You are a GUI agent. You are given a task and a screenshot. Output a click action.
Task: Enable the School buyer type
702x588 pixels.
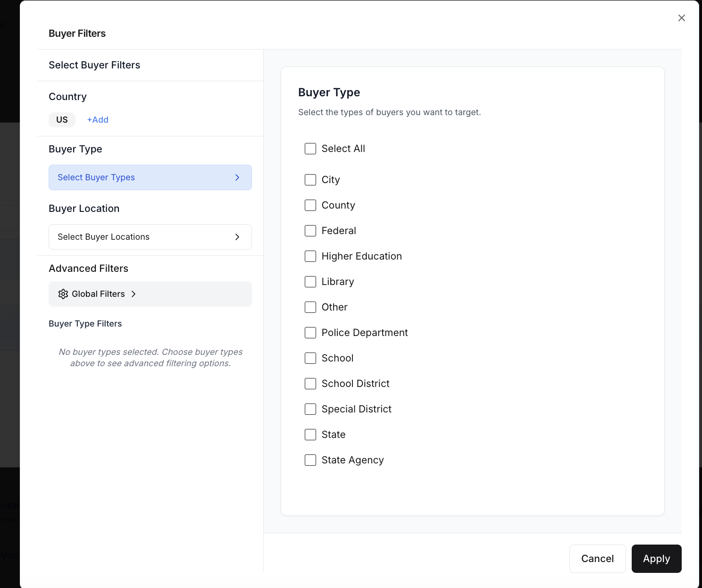click(310, 358)
